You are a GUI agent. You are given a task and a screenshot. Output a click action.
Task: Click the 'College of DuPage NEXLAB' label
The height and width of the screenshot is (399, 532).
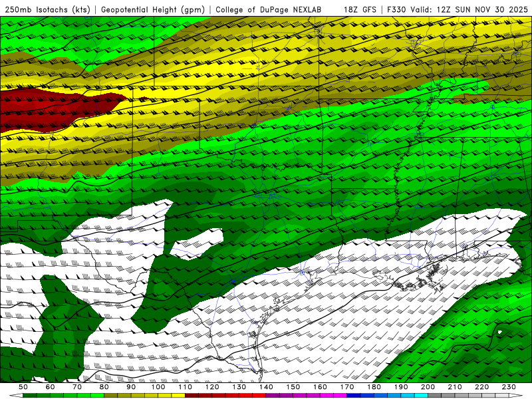(x=268, y=9)
